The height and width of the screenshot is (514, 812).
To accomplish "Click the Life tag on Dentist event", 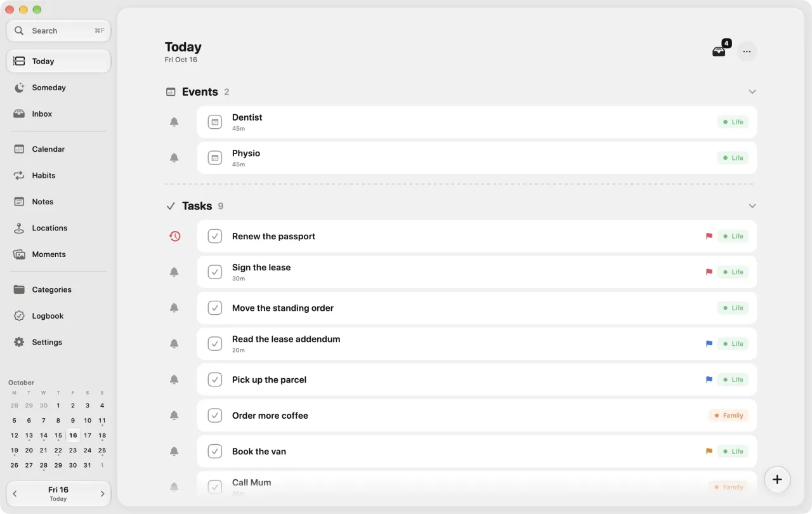I will tap(733, 122).
